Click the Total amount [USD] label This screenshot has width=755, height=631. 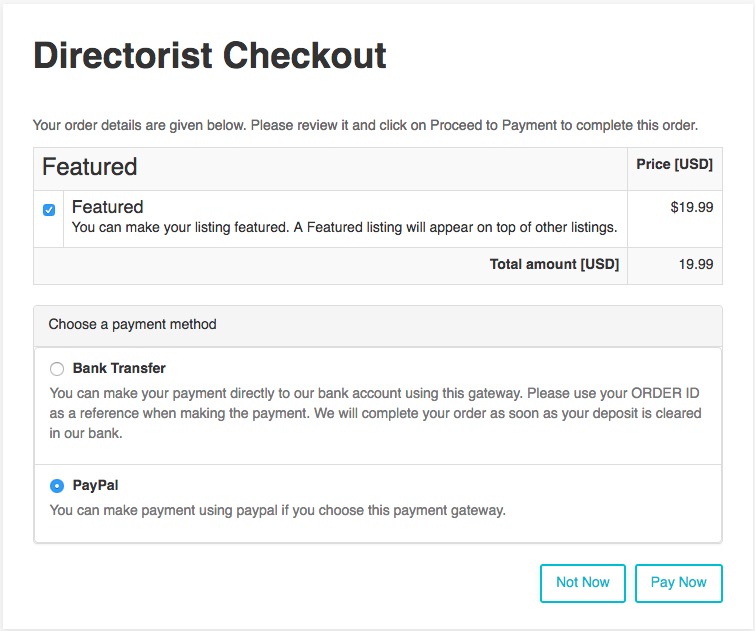(x=554, y=265)
